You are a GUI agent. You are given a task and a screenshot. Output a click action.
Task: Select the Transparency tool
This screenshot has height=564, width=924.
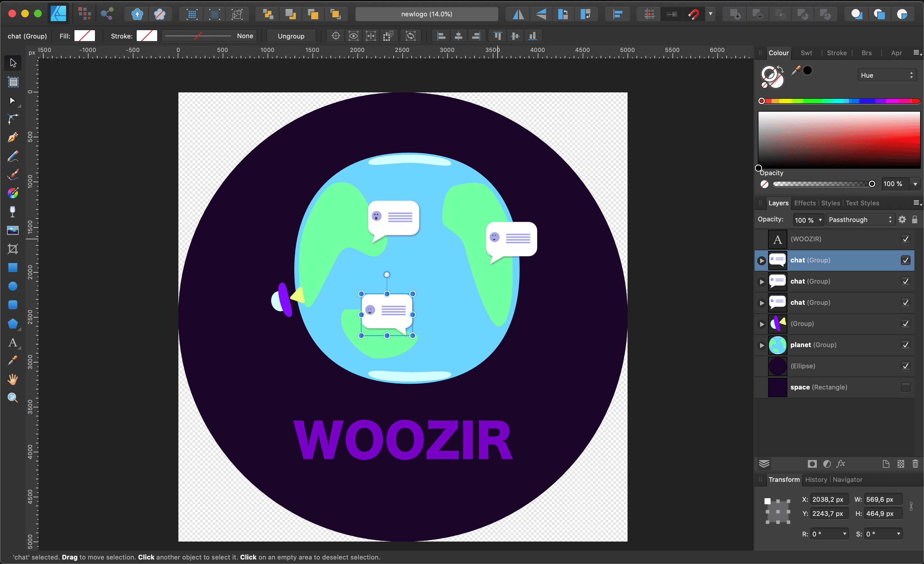pyautogui.click(x=13, y=212)
